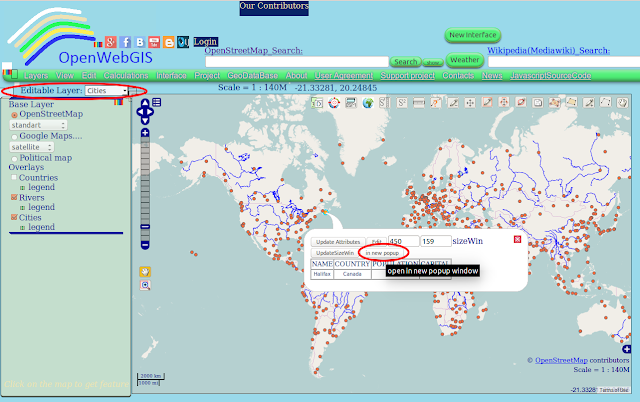Open the GeoDataBase menu

(253, 76)
